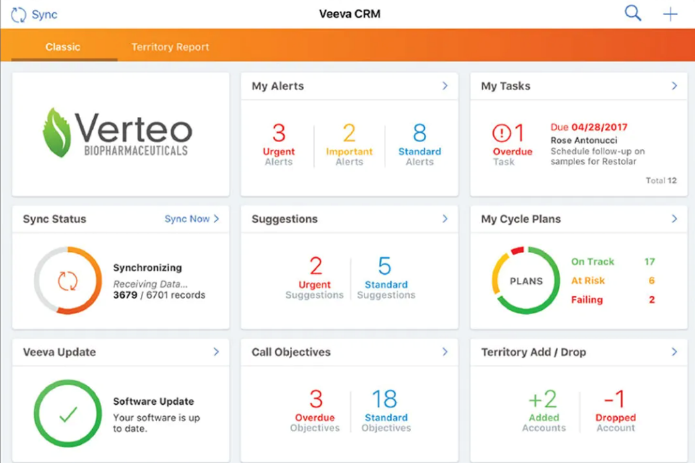
Task: Click the Suggestions heading
Action: (285, 219)
